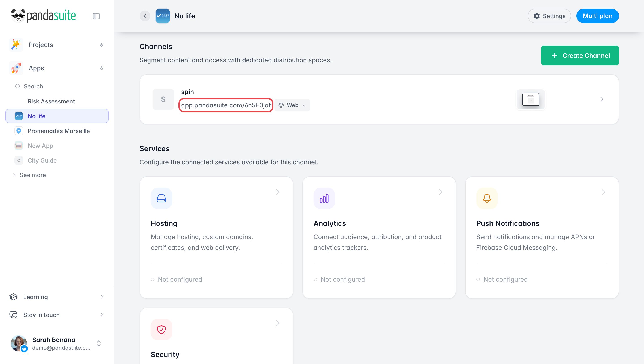This screenshot has width=644, height=364.
Task: Open Settings with the gear button
Action: pos(549,16)
